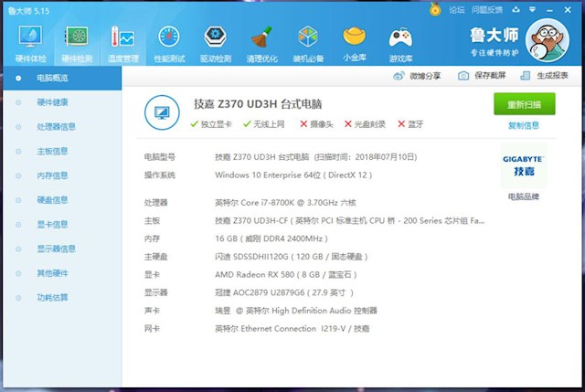Select 硬件检测 hardware detection icon
585x392 pixels.
77,37
